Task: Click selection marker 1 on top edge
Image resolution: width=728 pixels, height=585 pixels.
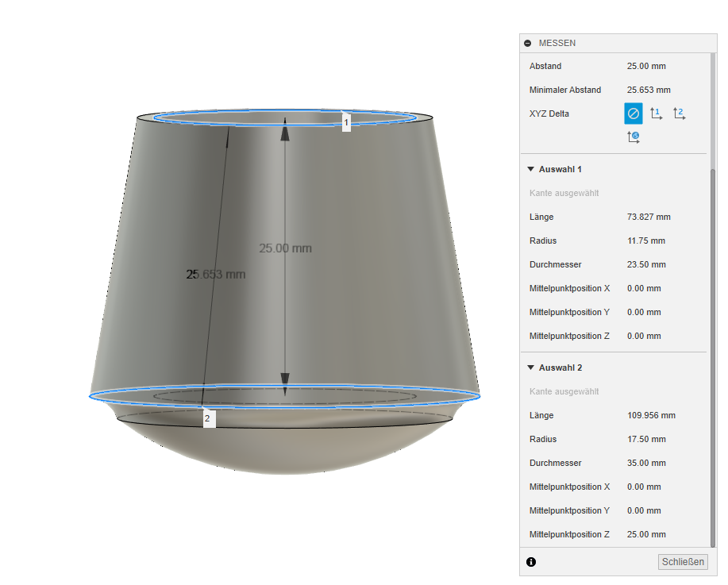Action: click(346, 122)
